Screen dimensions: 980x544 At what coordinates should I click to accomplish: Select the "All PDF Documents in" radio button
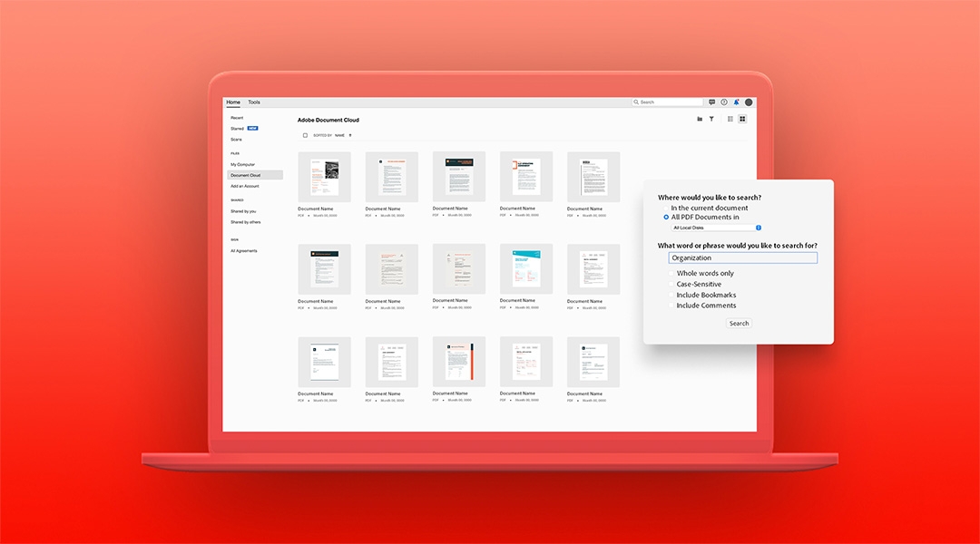[666, 217]
